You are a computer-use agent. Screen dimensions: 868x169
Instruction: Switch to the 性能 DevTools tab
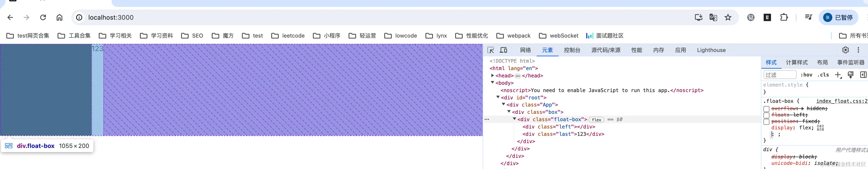[x=637, y=50]
